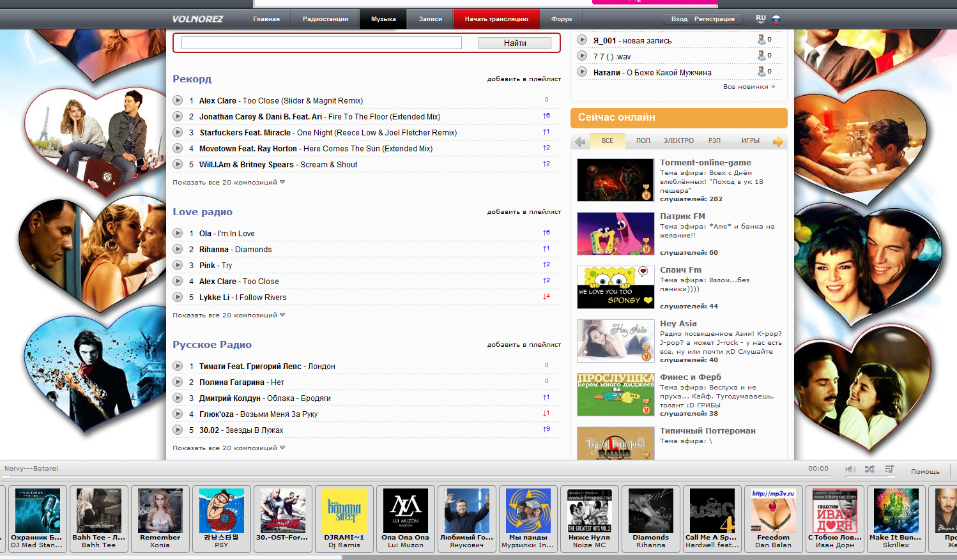
Task: Select Freedom Dan Balan thumbnail
Action: (x=774, y=511)
